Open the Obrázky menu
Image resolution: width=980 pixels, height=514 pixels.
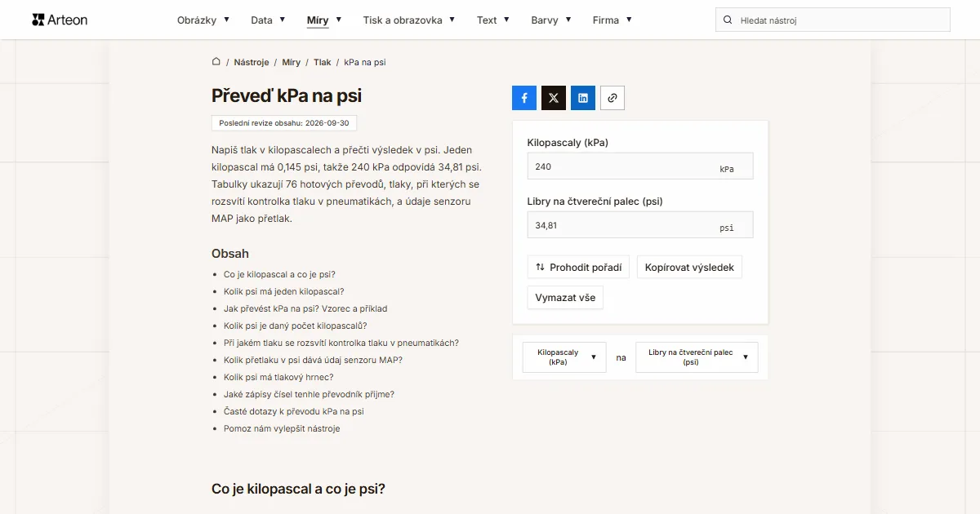coord(203,20)
